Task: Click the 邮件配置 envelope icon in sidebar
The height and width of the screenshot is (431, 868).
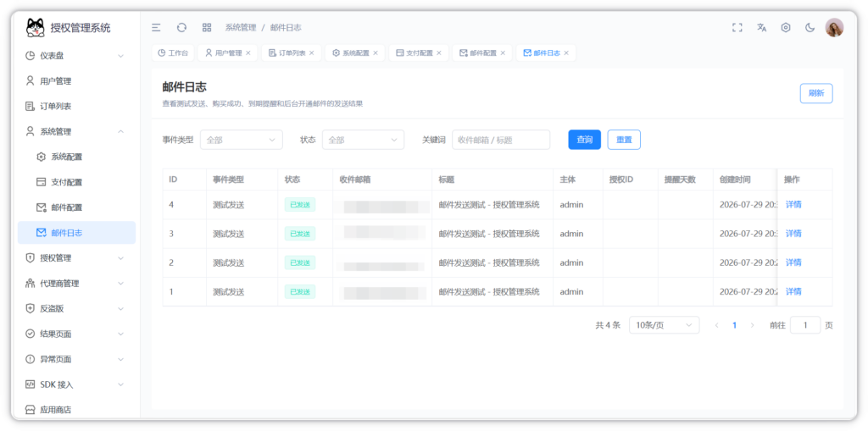Action: pos(41,207)
